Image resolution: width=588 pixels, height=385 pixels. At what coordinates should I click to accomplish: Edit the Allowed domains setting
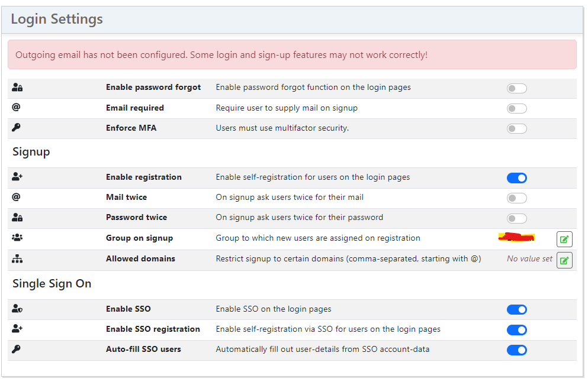[564, 260]
